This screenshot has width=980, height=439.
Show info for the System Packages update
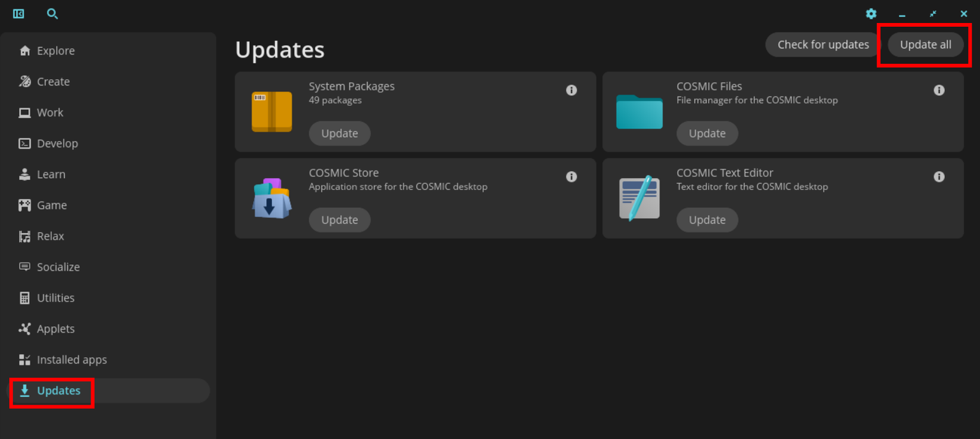571,90
